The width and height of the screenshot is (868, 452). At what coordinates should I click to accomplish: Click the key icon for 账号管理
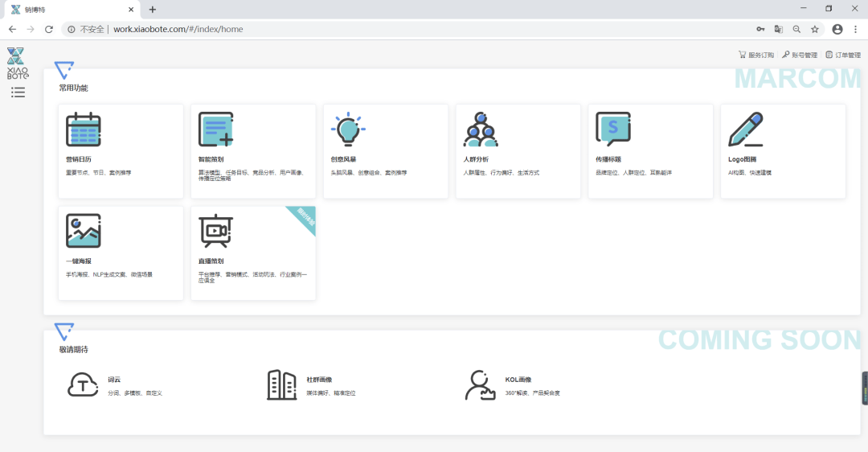point(785,54)
